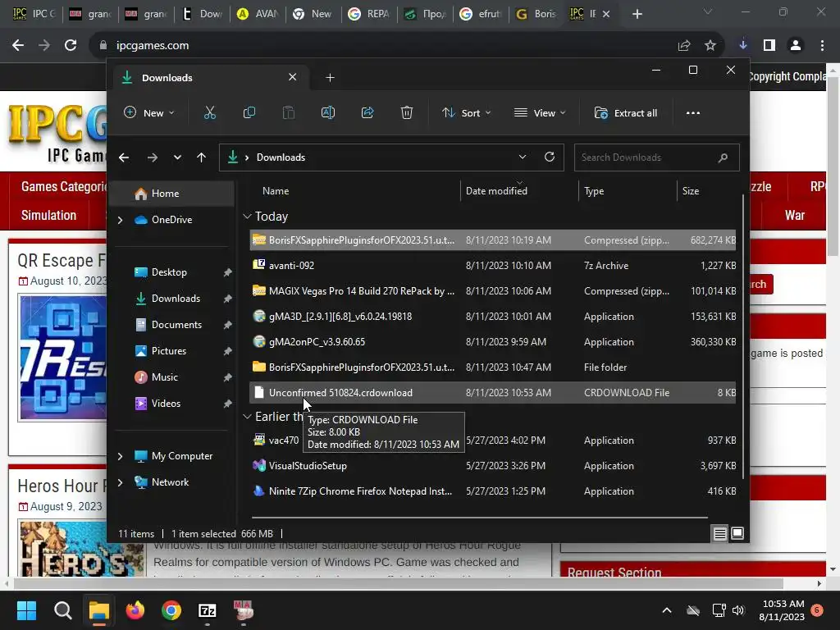Open Windows Start menu

tap(26, 610)
